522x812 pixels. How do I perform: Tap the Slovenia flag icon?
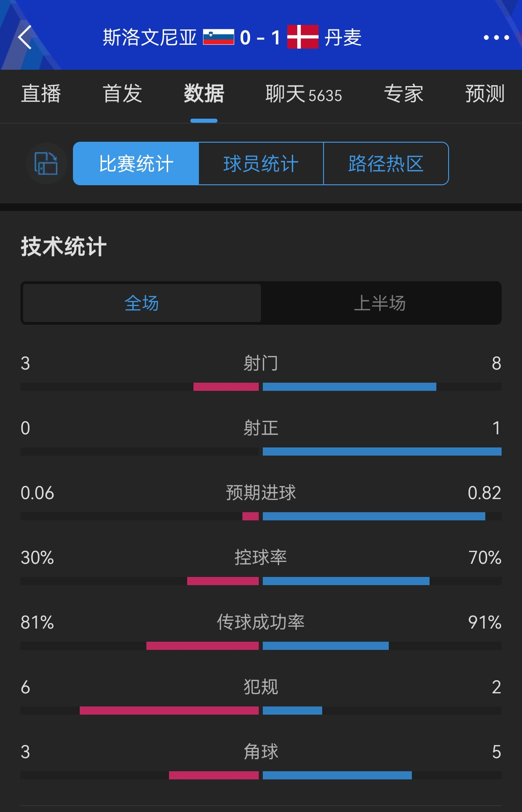tap(218, 37)
